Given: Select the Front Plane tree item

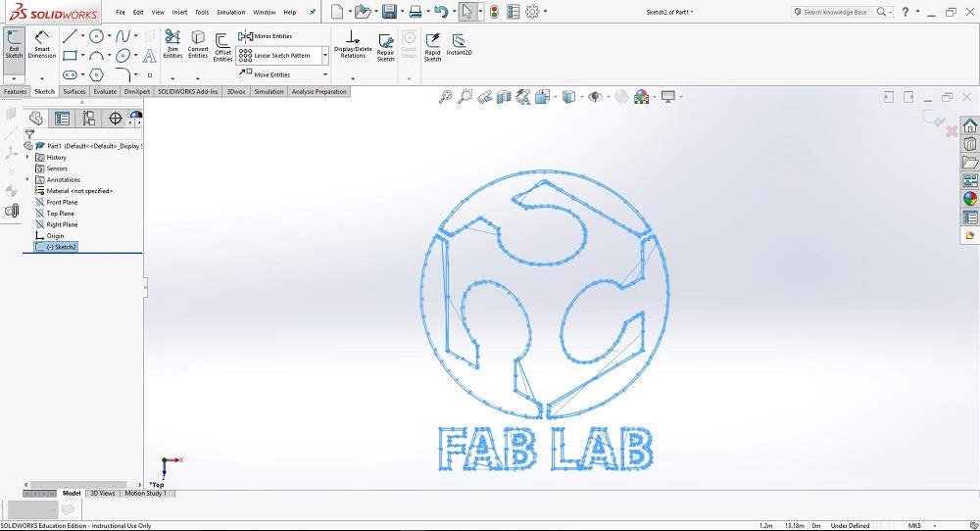Looking at the screenshot, I should [57, 203].
